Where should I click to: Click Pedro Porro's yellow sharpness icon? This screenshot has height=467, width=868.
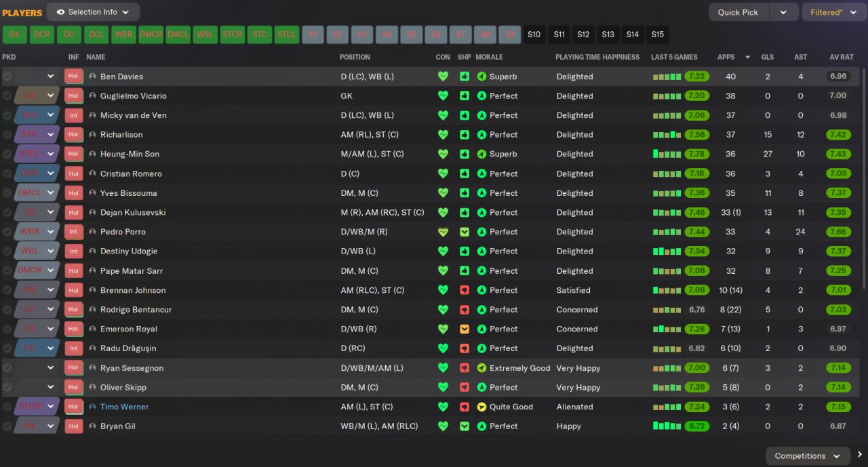465,232
